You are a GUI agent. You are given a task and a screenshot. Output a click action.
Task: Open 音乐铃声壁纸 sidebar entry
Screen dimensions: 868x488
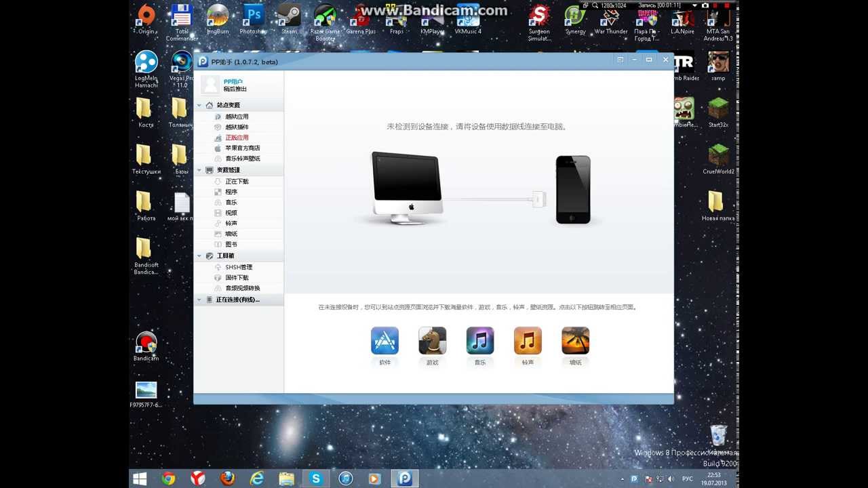click(243, 159)
